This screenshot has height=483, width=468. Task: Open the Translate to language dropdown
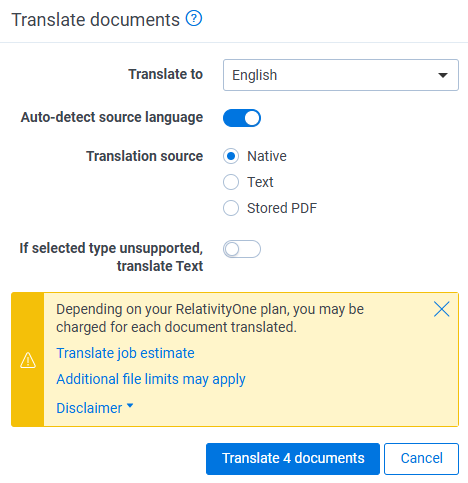pyautogui.click(x=341, y=75)
